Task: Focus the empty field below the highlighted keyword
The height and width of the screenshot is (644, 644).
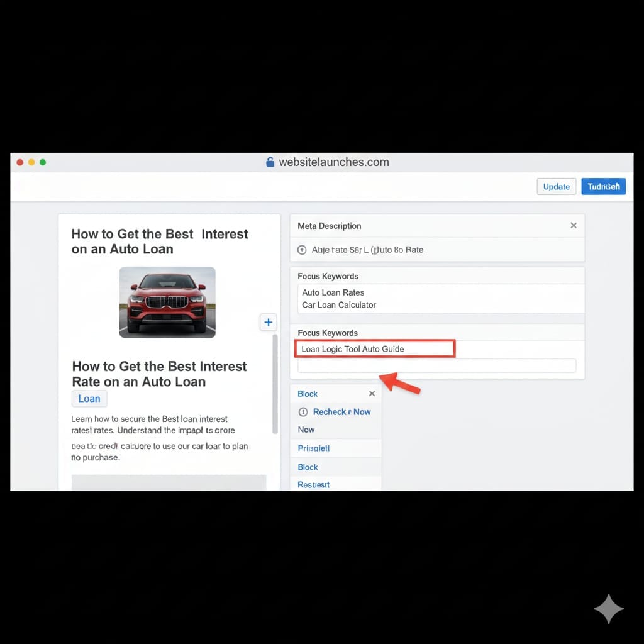Action: pyautogui.click(x=436, y=366)
